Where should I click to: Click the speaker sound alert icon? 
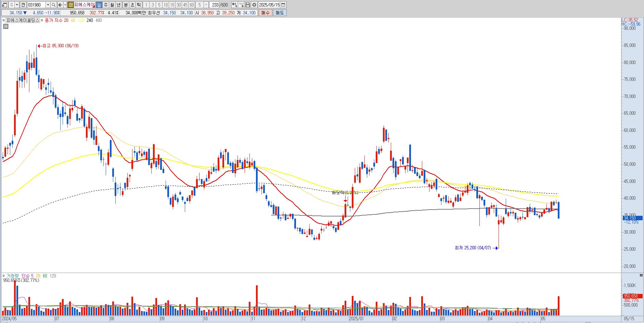pyautogui.click(x=60, y=5)
